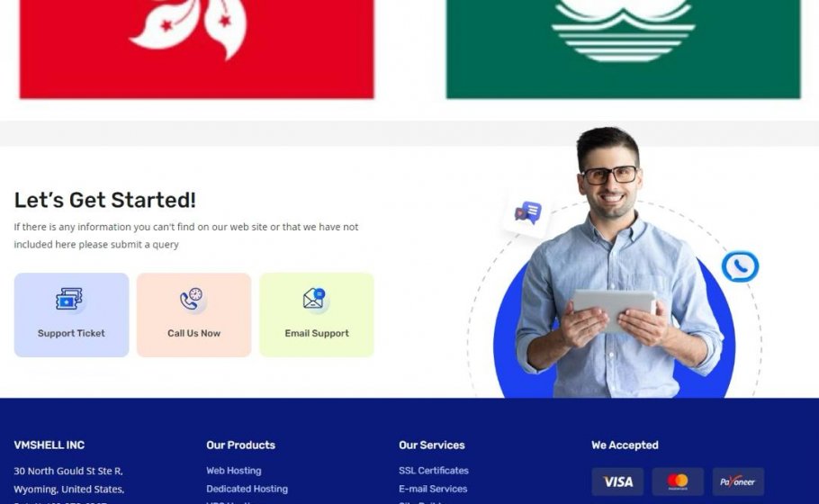Select the Call Us Now card

[193, 315]
